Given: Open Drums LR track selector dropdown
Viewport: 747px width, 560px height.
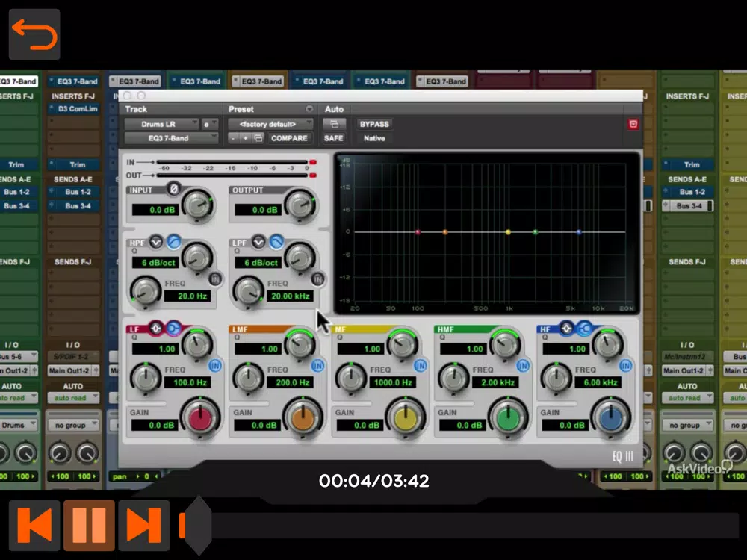Looking at the screenshot, I should tap(161, 124).
